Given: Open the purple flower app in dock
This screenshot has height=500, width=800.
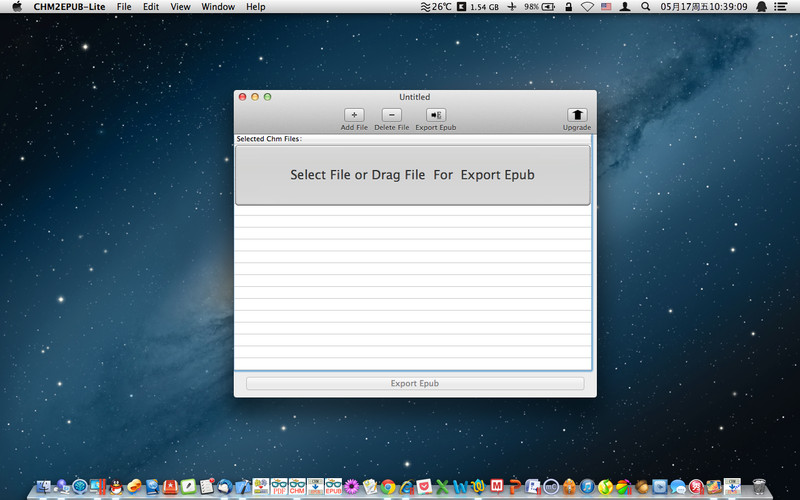Looking at the screenshot, I should 352,487.
